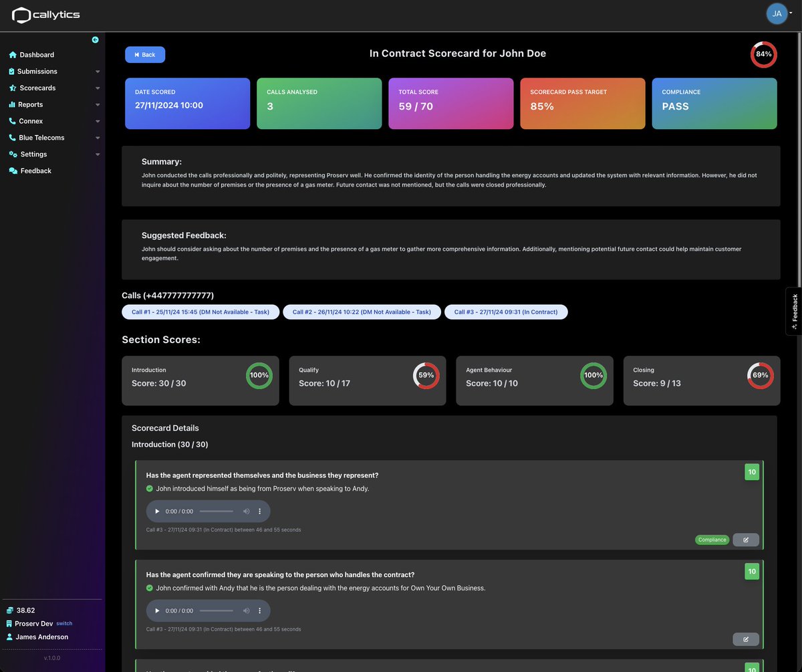The image size is (802, 672).
Task: Click the Calls Analysed card
Action: [319, 104]
